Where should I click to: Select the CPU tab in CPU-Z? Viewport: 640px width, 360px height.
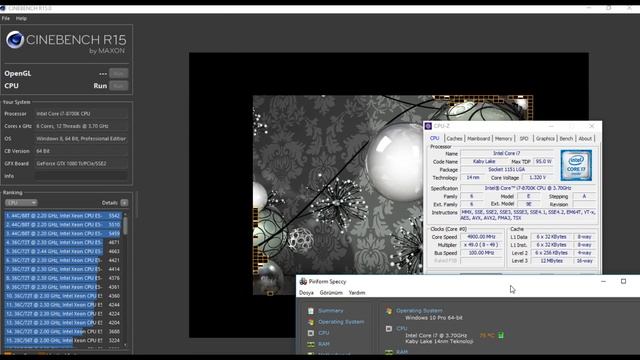pyautogui.click(x=435, y=138)
